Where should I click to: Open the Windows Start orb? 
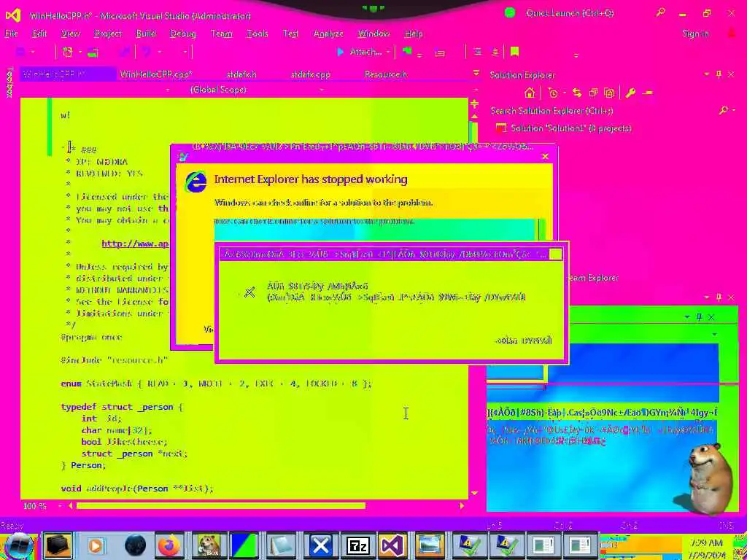(18, 545)
